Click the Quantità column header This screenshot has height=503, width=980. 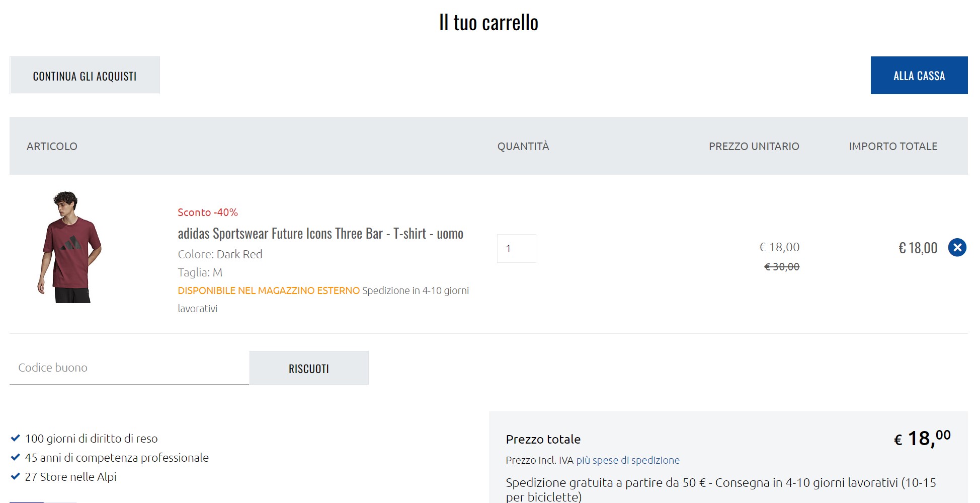click(x=523, y=147)
